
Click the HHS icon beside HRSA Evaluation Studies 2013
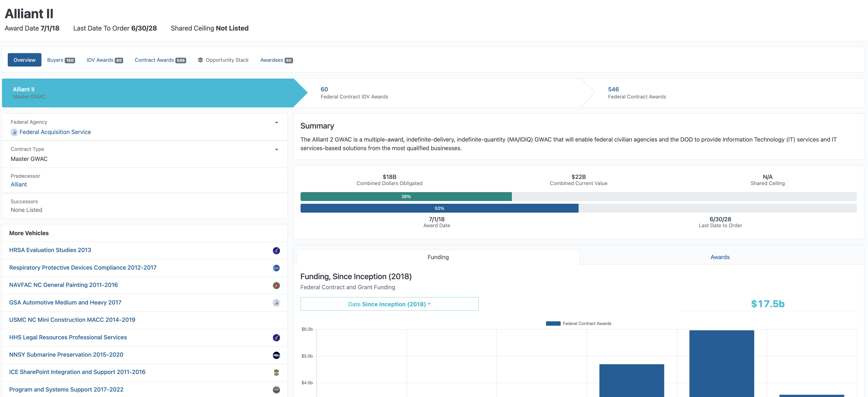pyautogui.click(x=276, y=251)
